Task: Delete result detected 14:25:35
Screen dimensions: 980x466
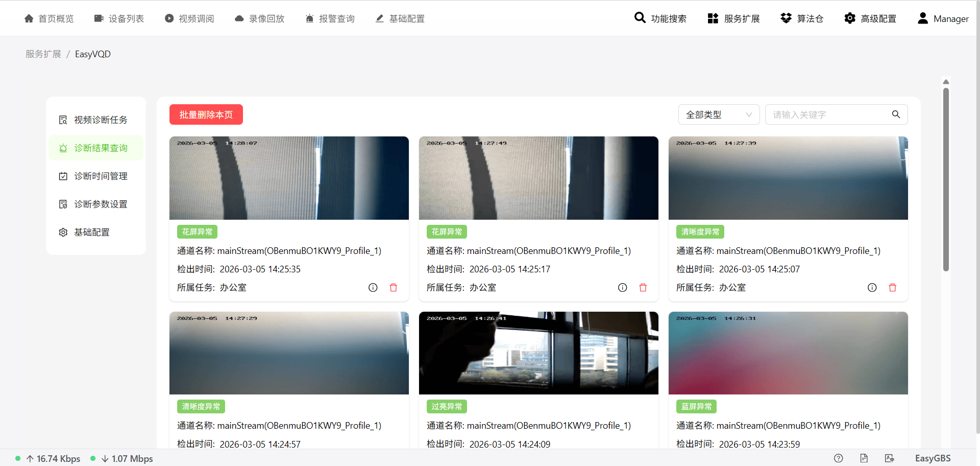Action: pyautogui.click(x=394, y=288)
